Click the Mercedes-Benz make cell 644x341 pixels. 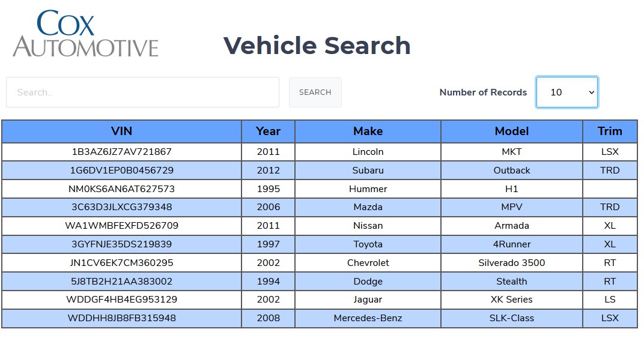tap(368, 318)
